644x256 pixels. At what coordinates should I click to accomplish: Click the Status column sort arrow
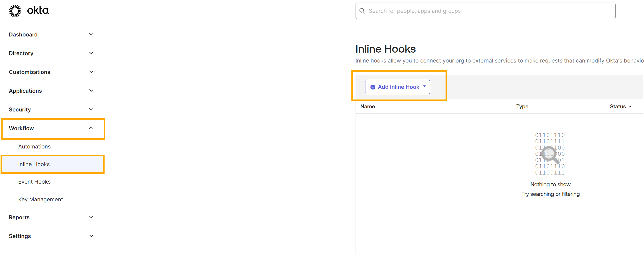click(x=630, y=106)
